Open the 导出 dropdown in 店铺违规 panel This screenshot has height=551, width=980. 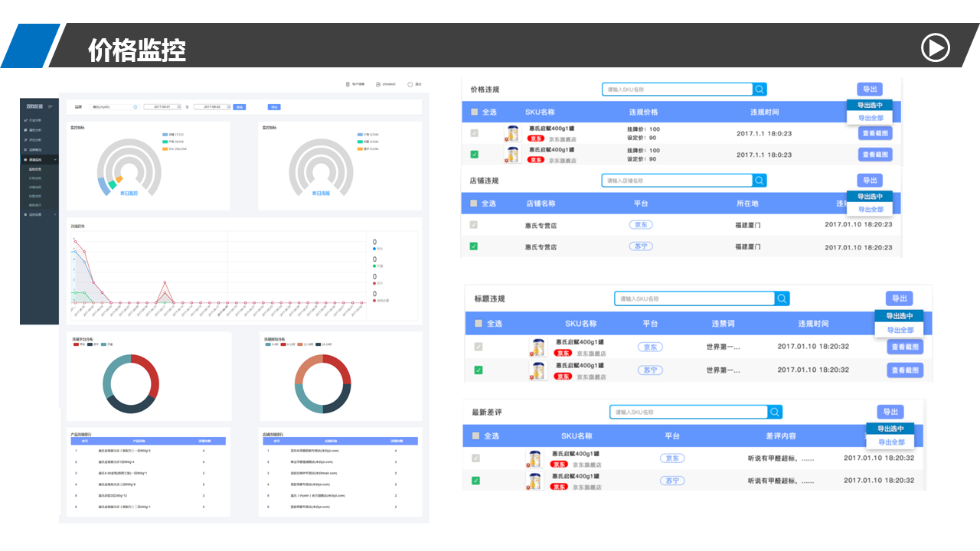coord(869,181)
